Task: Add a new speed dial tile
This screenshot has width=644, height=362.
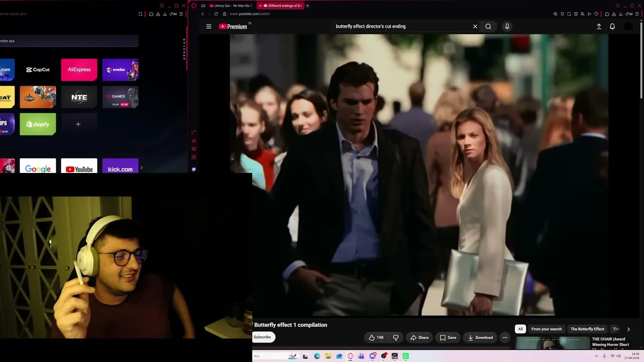Action: (x=79, y=124)
